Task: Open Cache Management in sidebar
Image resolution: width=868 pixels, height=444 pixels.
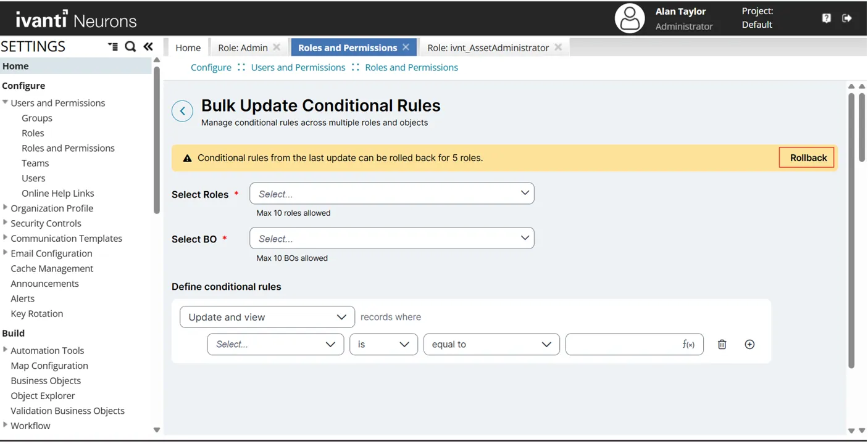Action: (x=52, y=268)
